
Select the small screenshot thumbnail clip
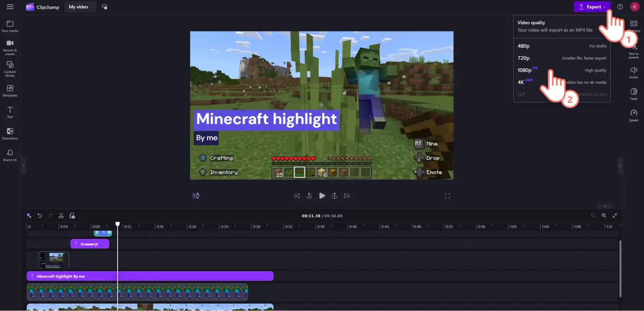(x=54, y=260)
